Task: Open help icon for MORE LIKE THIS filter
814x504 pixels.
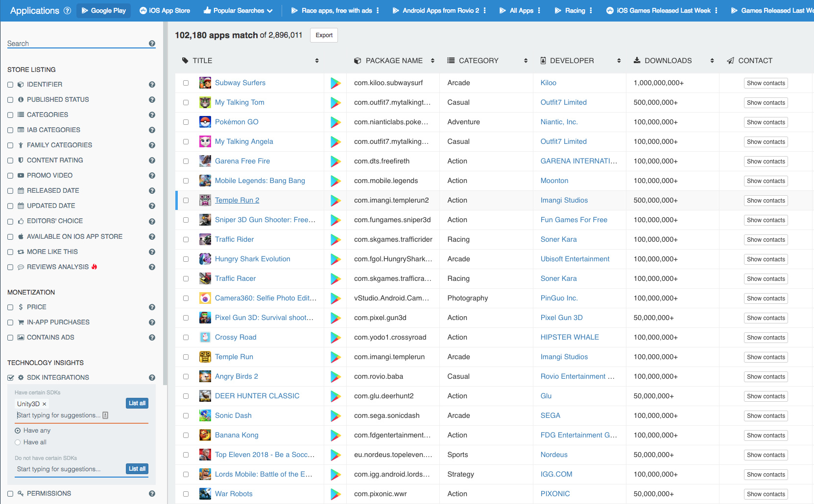Action: coord(152,252)
